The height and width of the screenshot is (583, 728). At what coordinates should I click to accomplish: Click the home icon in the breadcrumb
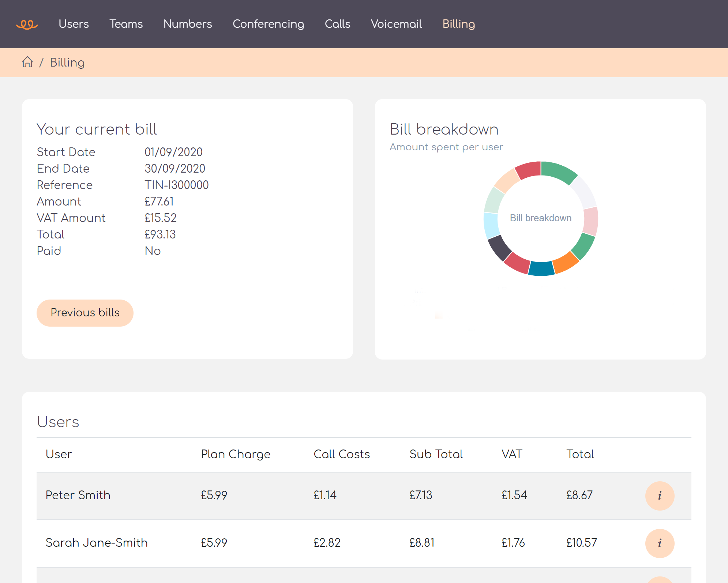pos(27,62)
